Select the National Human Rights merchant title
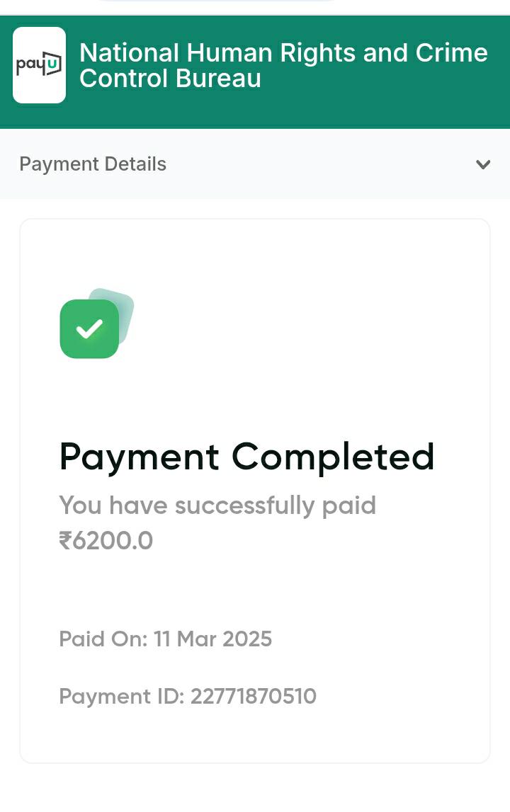The width and height of the screenshot is (510, 812). [x=283, y=65]
